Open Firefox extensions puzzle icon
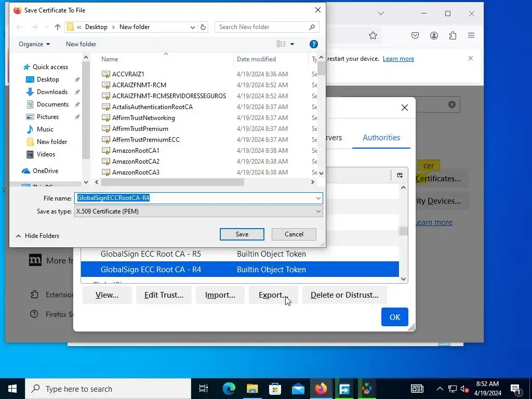 453,36
